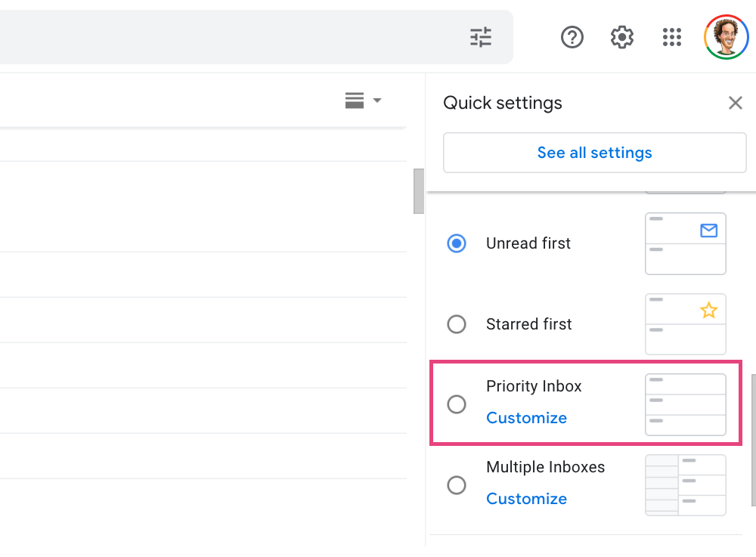Click the Settings gear icon
The height and width of the screenshot is (557, 756).
coord(621,37)
